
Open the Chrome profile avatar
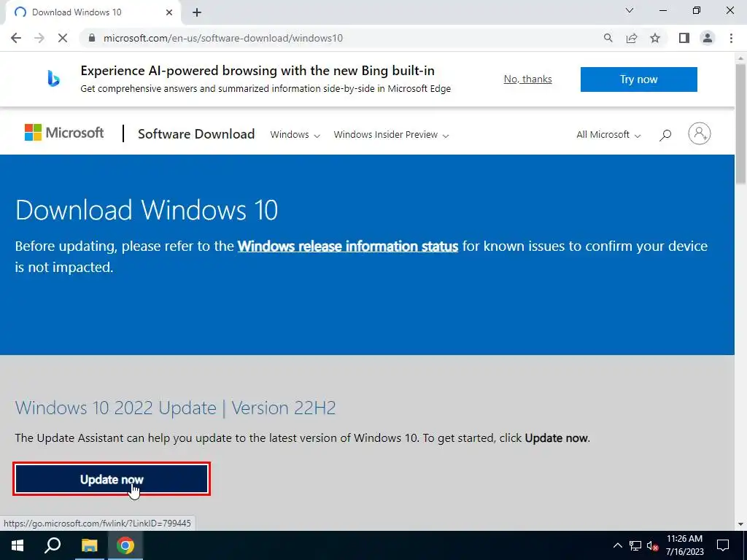(708, 38)
